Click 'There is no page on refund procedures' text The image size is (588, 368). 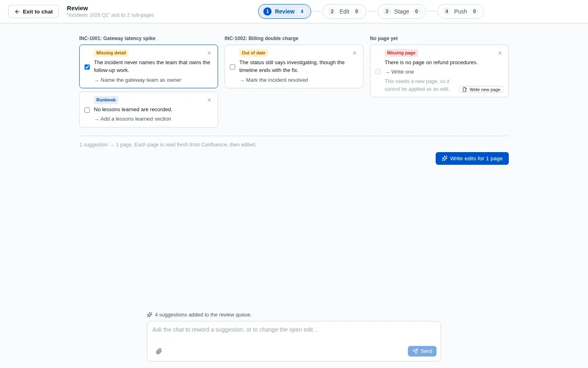point(431,63)
